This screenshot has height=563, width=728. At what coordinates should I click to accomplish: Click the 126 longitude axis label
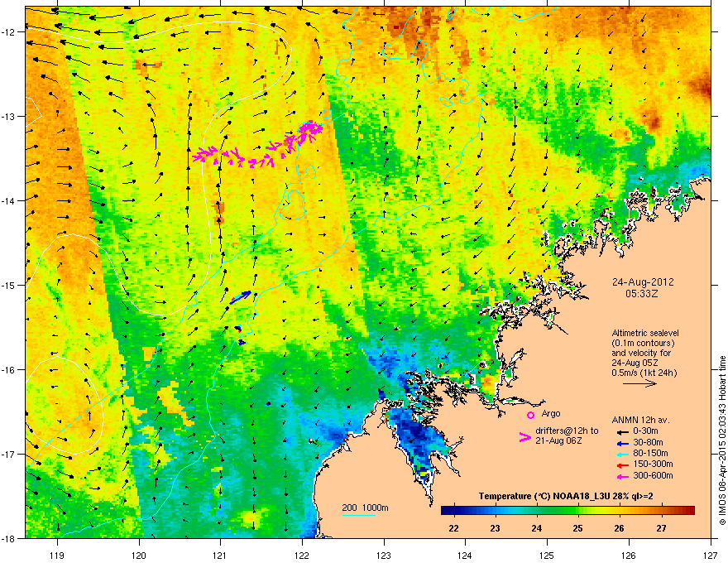coord(629,555)
